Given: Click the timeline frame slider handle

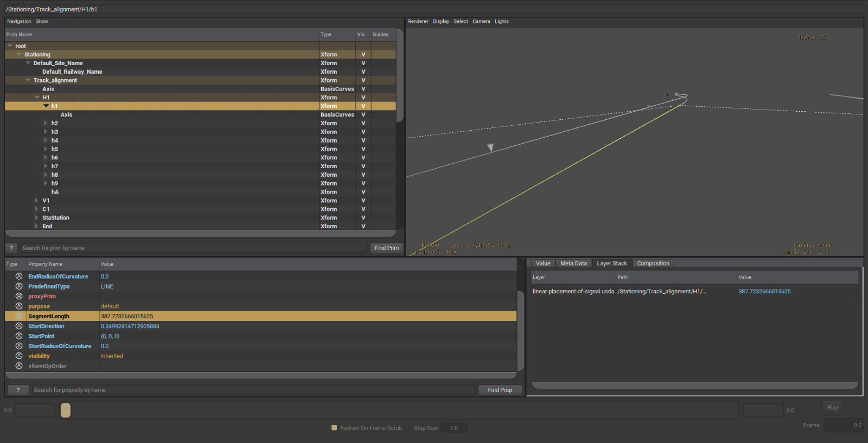Looking at the screenshot, I should click(66, 410).
